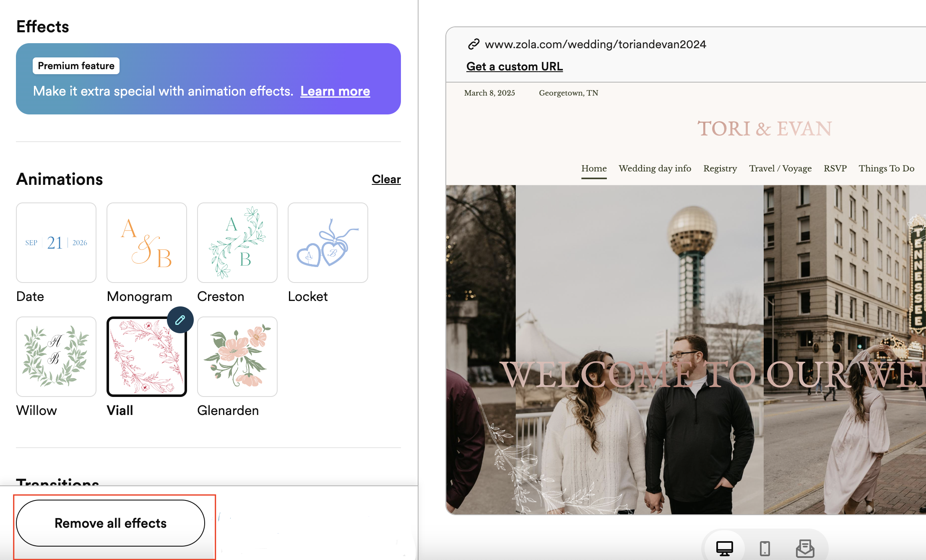This screenshot has width=926, height=560.
Task: Switch to mobile phone preview icon
Action: click(765, 548)
